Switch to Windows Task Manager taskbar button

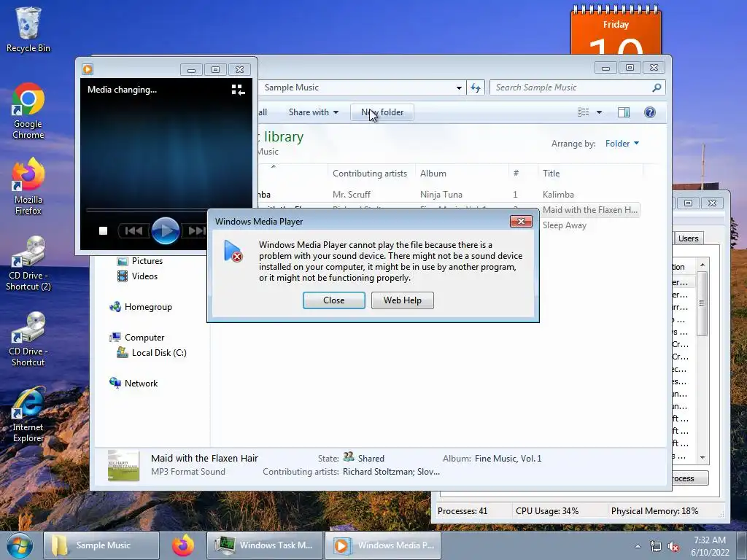(265, 545)
